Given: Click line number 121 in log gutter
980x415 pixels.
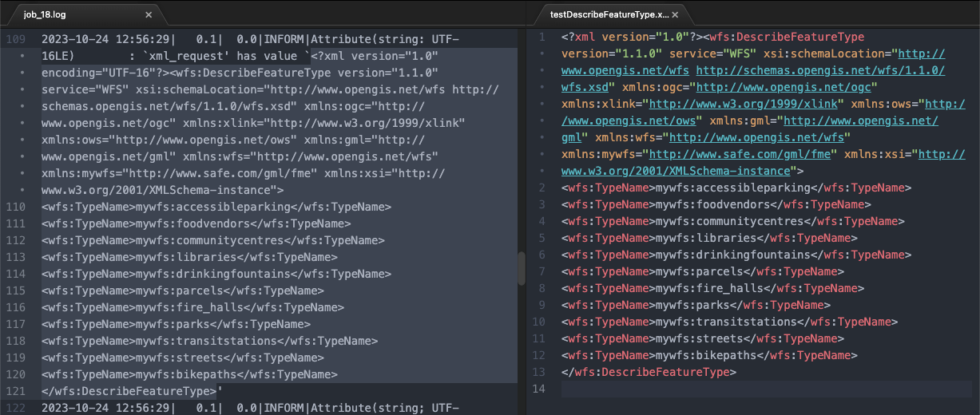Looking at the screenshot, I should [16, 391].
